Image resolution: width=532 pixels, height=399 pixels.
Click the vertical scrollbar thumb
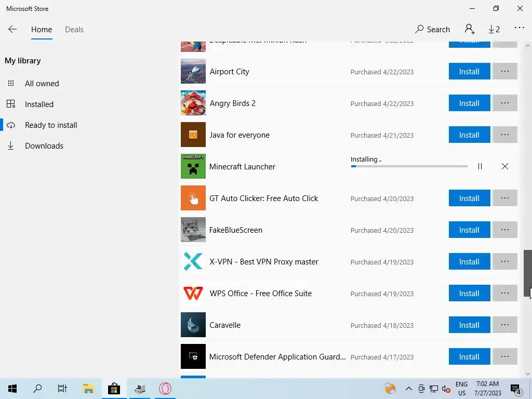pyautogui.click(x=528, y=273)
